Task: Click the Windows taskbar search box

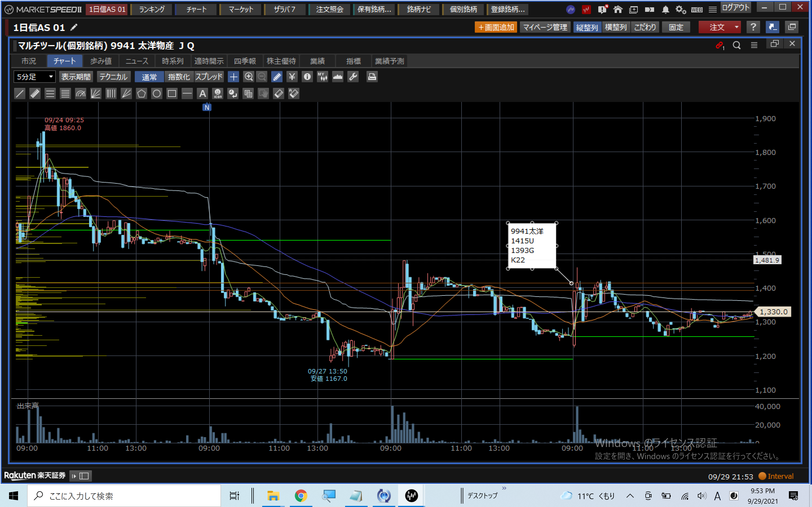Action: [x=124, y=496]
